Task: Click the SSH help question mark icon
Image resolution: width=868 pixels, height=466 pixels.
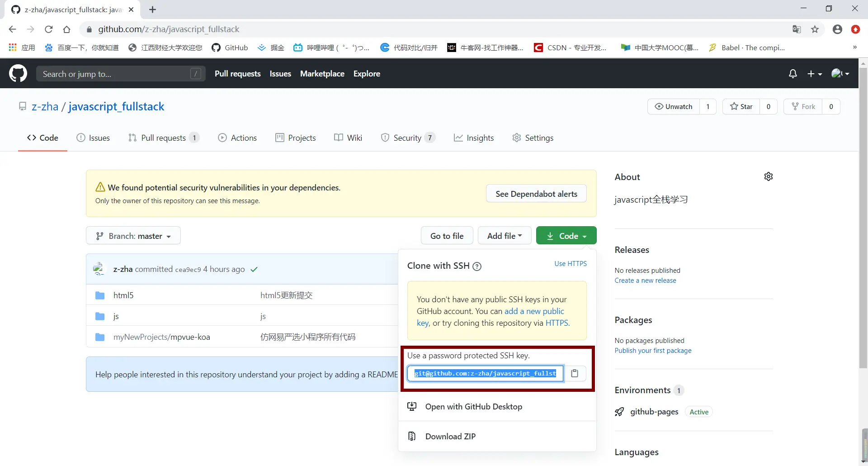Action: pos(476,266)
